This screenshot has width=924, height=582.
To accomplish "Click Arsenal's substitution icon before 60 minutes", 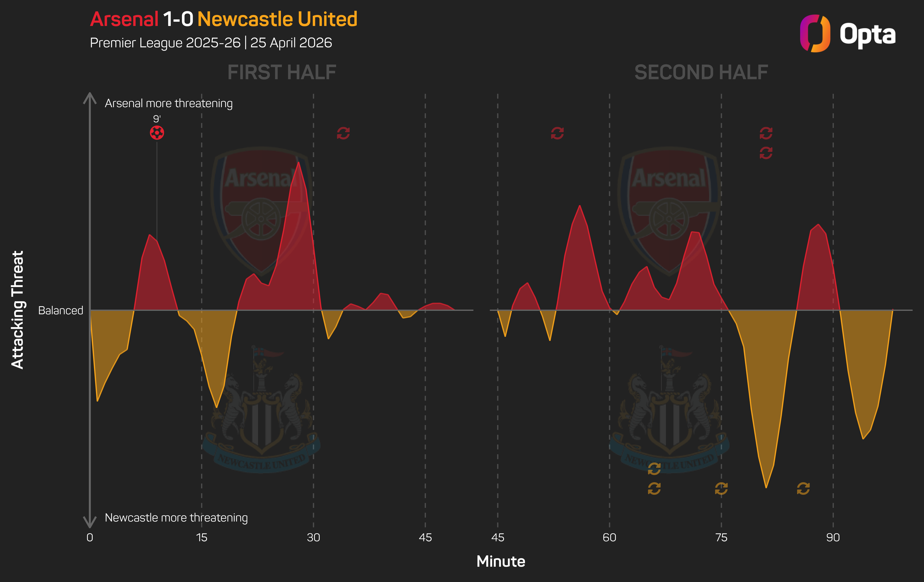I will (557, 133).
